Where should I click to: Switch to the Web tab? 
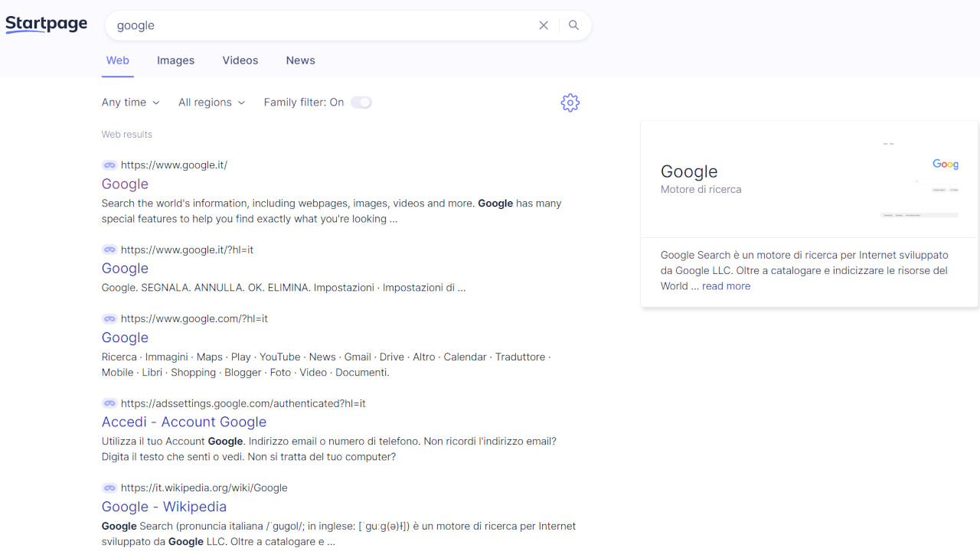[118, 60]
